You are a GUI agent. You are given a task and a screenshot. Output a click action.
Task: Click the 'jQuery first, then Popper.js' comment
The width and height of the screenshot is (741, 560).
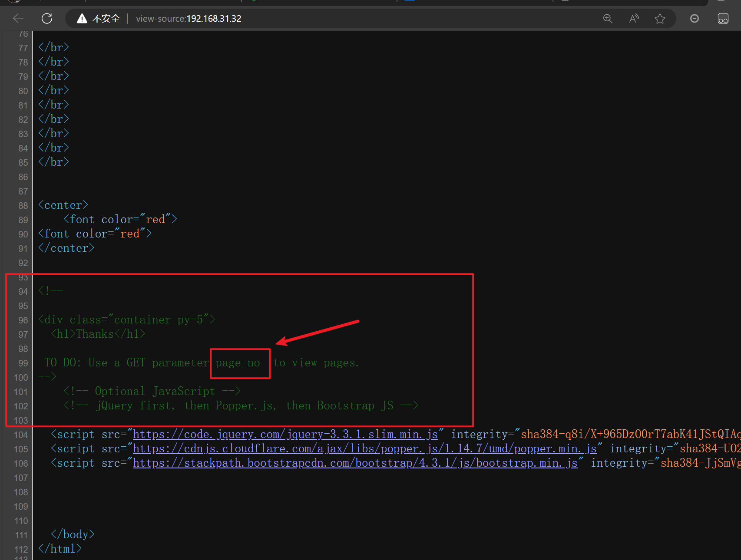coord(241,405)
